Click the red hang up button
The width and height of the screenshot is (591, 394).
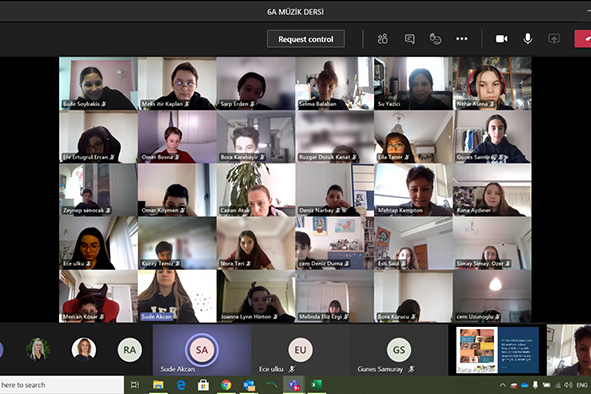coord(583,39)
